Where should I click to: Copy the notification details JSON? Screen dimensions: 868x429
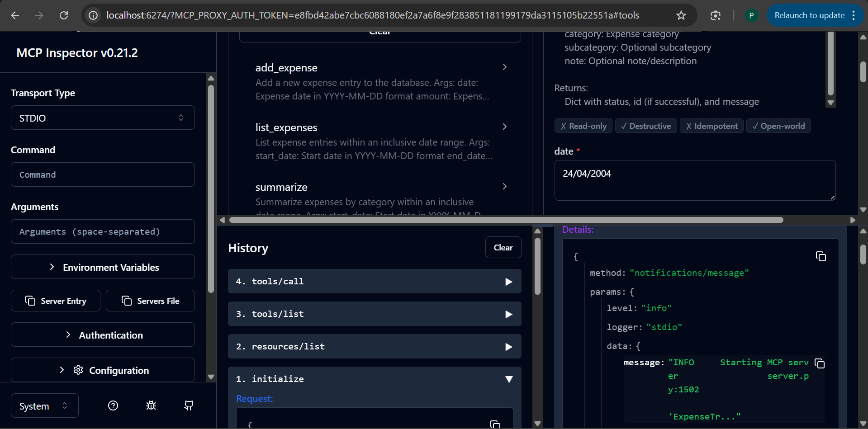pyautogui.click(x=821, y=256)
